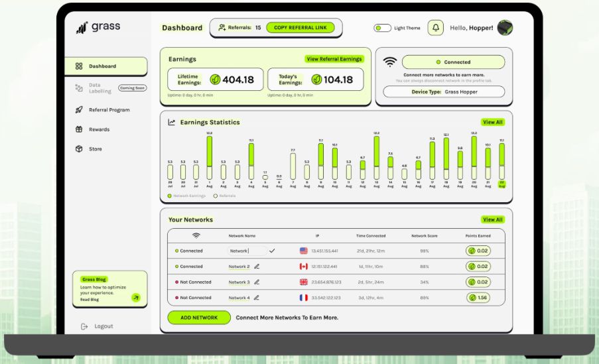Confirm network name with checkmark icon
The width and height of the screenshot is (599, 364).
click(272, 251)
